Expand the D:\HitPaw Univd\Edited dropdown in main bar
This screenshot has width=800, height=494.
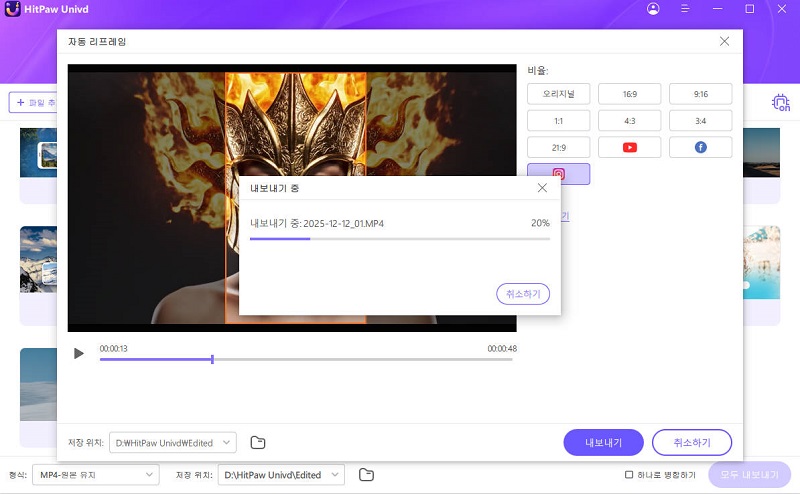[x=281, y=475]
